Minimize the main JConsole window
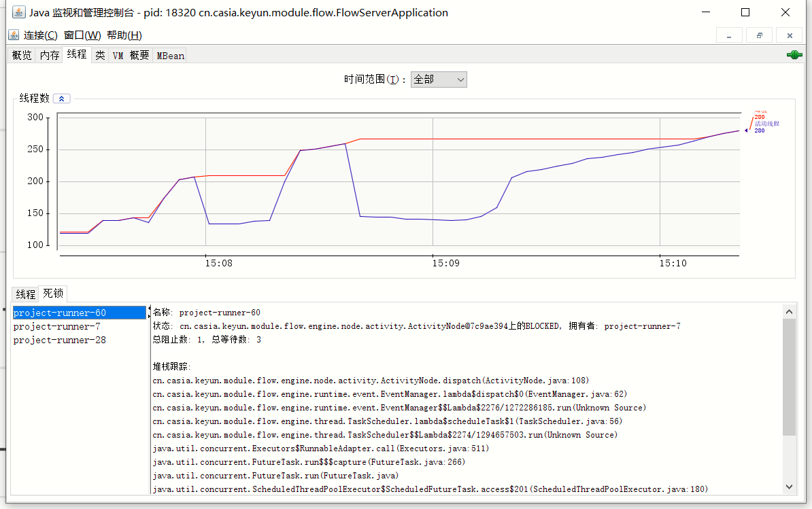Image resolution: width=812 pixels, height=509 pixels. click(706, 12)
